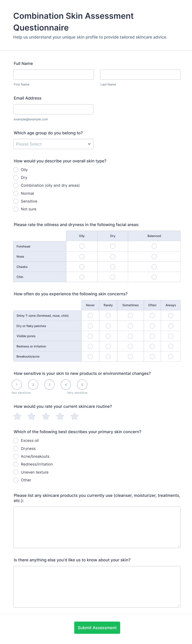
Task: Click the First Name input field
Action: [x=53, y=75]
